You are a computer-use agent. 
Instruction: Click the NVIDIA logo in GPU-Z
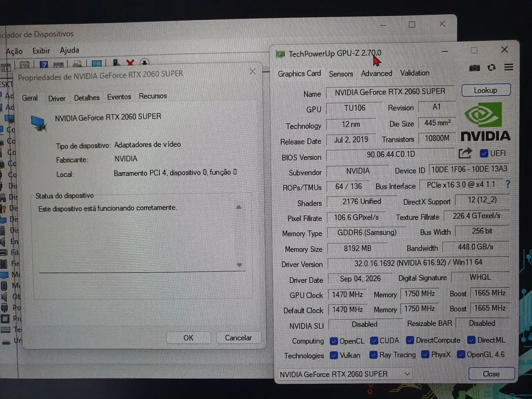485,122
